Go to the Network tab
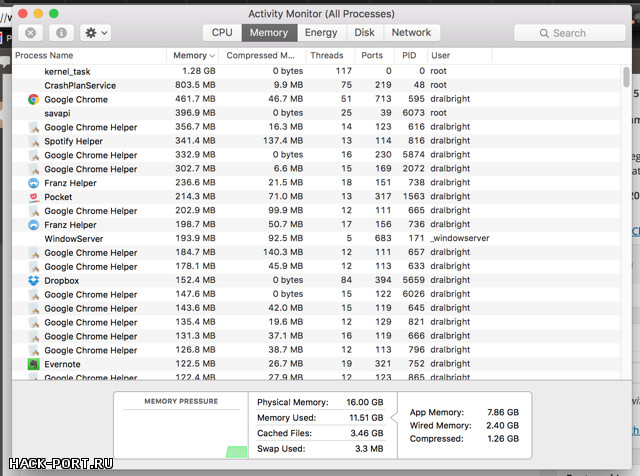 point(411,33)
